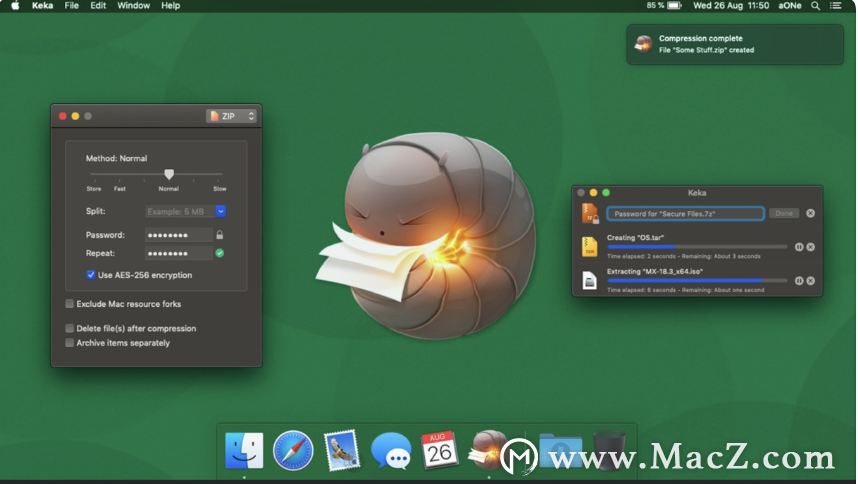Cancel creating OS.tar

click(x=810, y=247)
